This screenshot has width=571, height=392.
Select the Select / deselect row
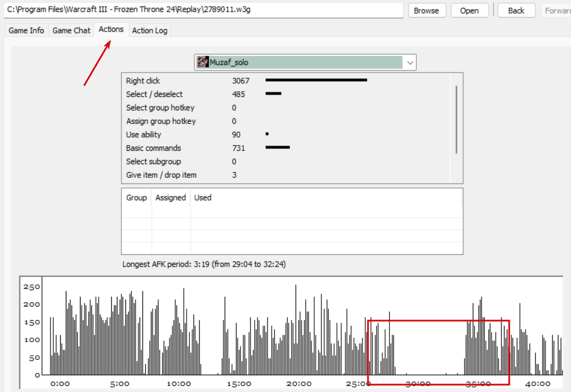coord(286,94)
